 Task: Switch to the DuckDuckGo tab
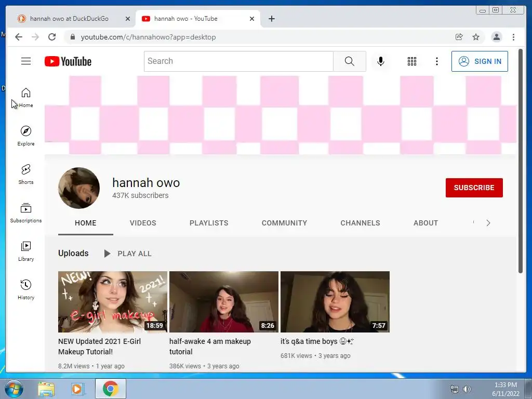(70, 19)
